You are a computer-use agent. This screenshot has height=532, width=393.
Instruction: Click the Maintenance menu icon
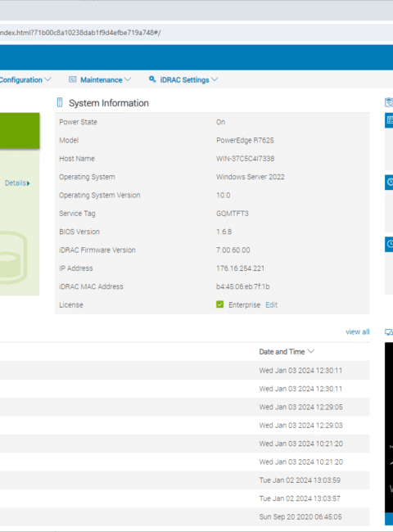click(73, 79)
